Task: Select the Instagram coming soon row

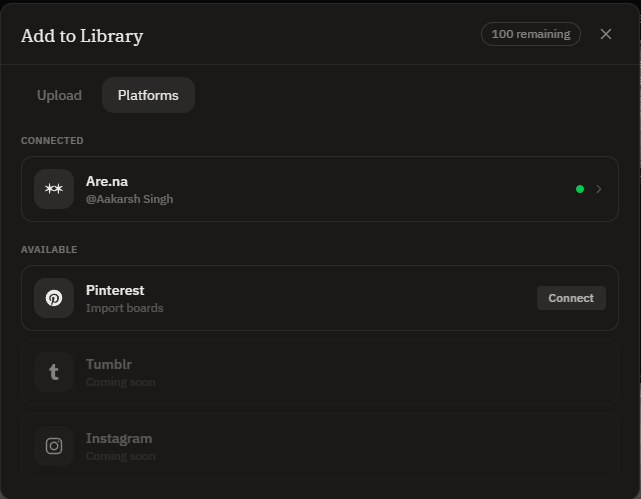Action: click(x=320, y=446)
